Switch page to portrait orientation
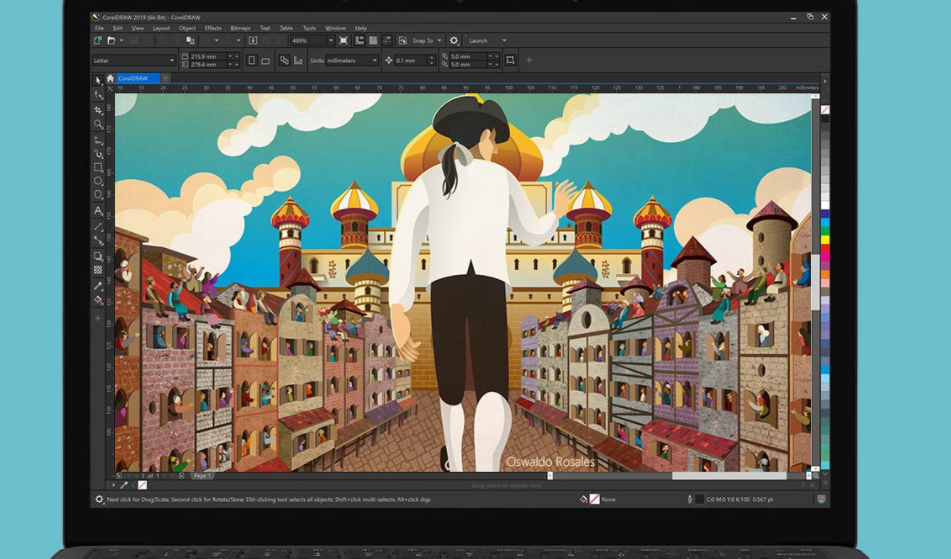This screenshot has height=559, width=951. pos(251,61)
